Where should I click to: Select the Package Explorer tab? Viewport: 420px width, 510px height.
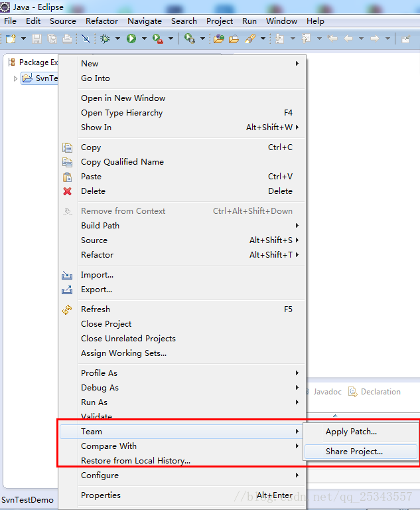tap(33, 62)
